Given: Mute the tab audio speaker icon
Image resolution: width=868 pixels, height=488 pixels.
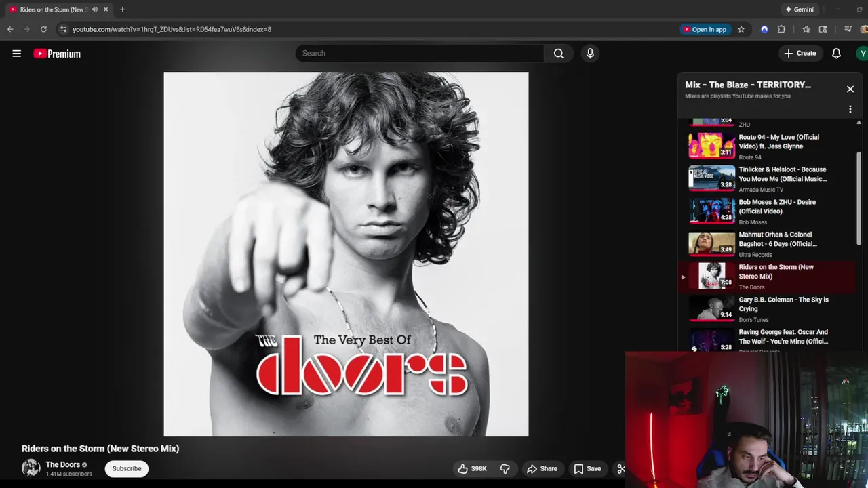Looking at the screenshot, I should [x=94, y=9].
